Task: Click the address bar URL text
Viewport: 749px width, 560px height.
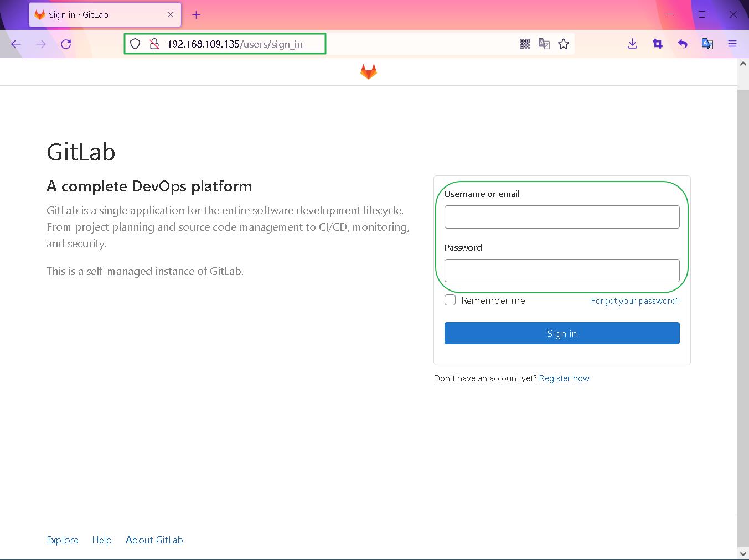Action: (235, 44)
